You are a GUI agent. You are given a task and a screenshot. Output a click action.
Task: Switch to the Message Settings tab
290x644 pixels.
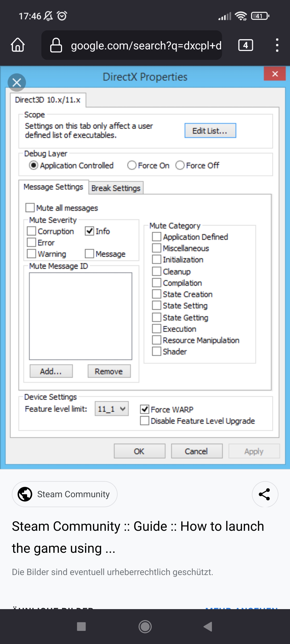(x=53, y=187)
